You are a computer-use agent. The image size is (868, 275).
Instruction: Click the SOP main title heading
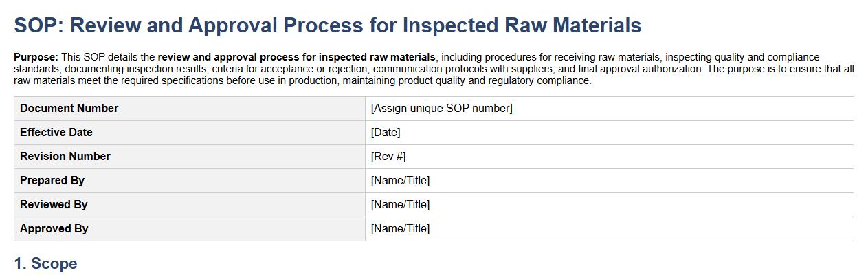point(328,25)
